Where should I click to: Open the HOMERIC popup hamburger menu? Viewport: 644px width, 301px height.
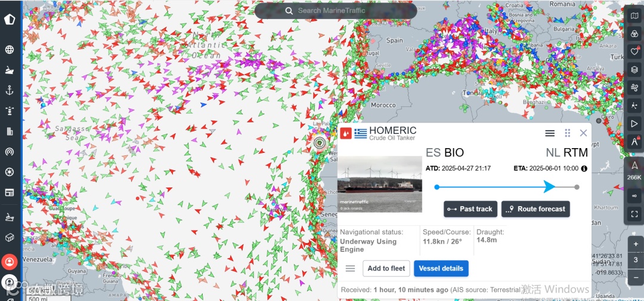550,133
